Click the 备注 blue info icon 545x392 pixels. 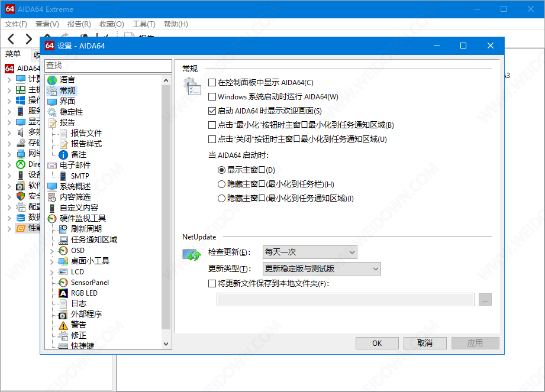click(63, 155)
